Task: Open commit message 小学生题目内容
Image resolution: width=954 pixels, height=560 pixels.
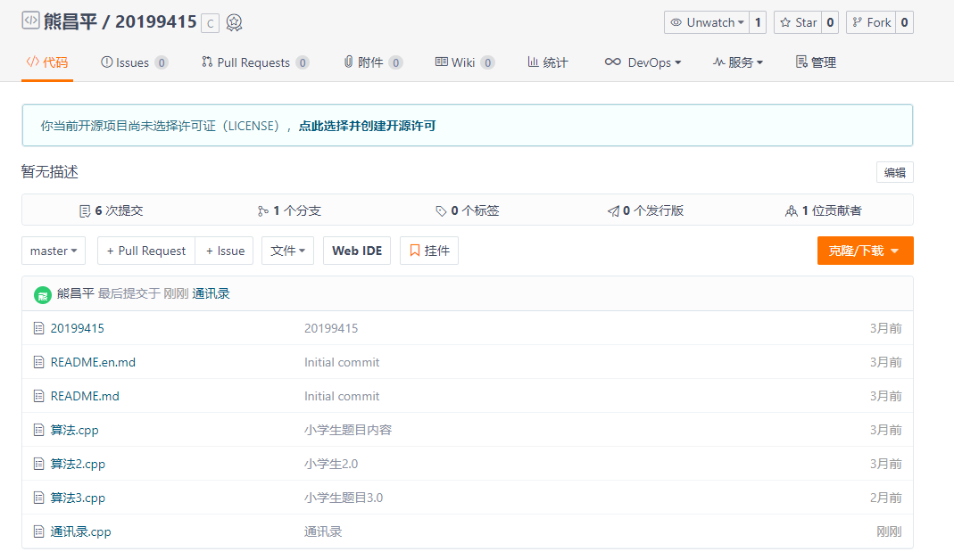Action: click(x=348, y=431)
